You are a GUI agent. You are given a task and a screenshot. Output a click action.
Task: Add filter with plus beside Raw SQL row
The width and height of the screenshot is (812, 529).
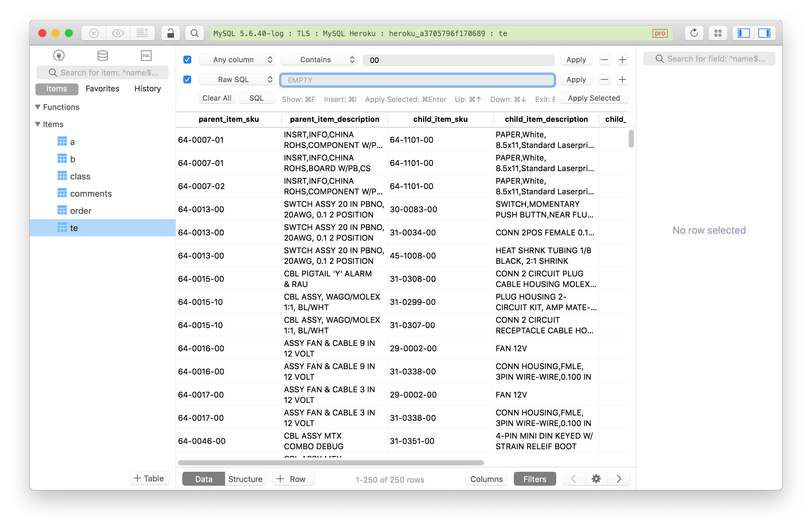click(622, 79)
